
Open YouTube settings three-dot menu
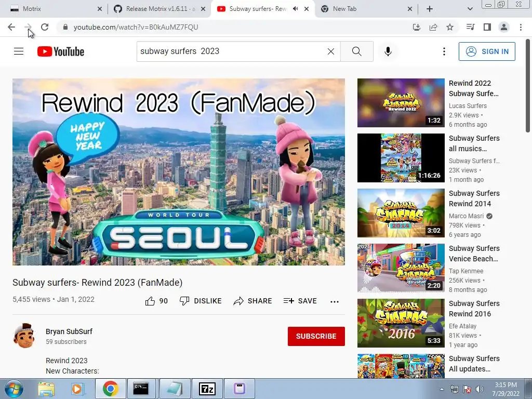click(444, 51)
